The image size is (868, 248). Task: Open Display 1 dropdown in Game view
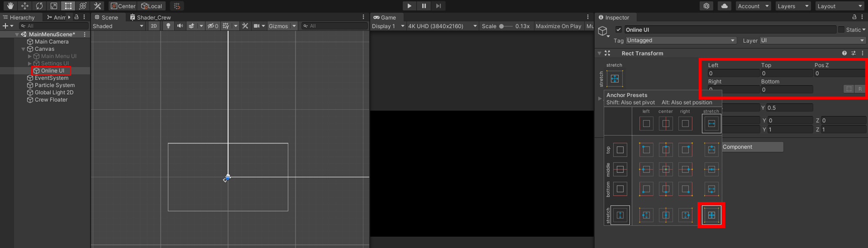[388, 26]
